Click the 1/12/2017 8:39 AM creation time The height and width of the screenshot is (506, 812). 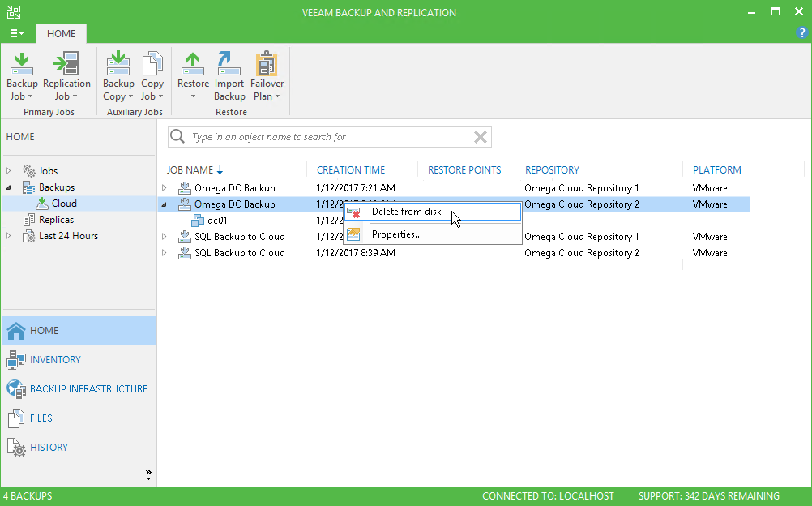(x=356, y=253)
